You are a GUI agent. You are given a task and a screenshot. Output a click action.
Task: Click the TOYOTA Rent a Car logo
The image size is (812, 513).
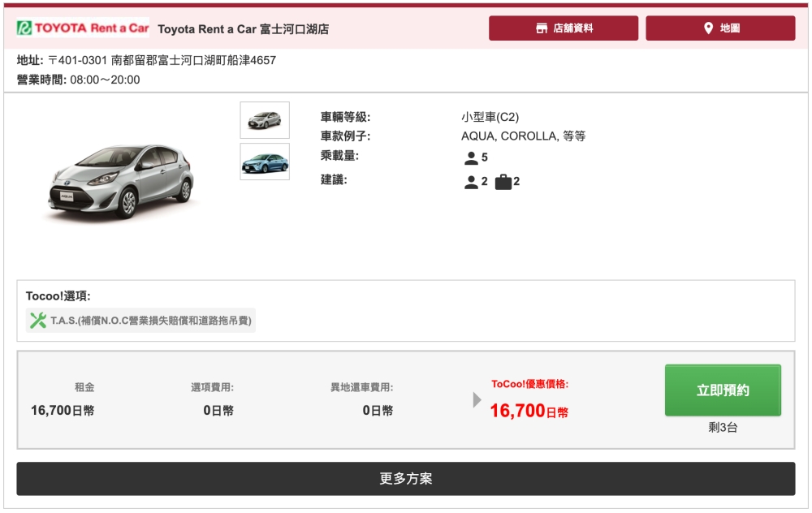coord(83,28)
